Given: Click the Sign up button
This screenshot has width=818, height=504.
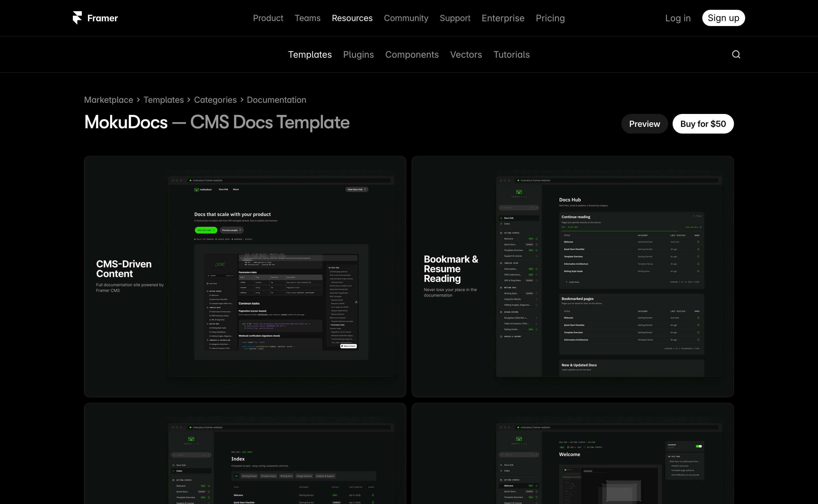Looking at the screenshot, I should (x=723, y=18).
